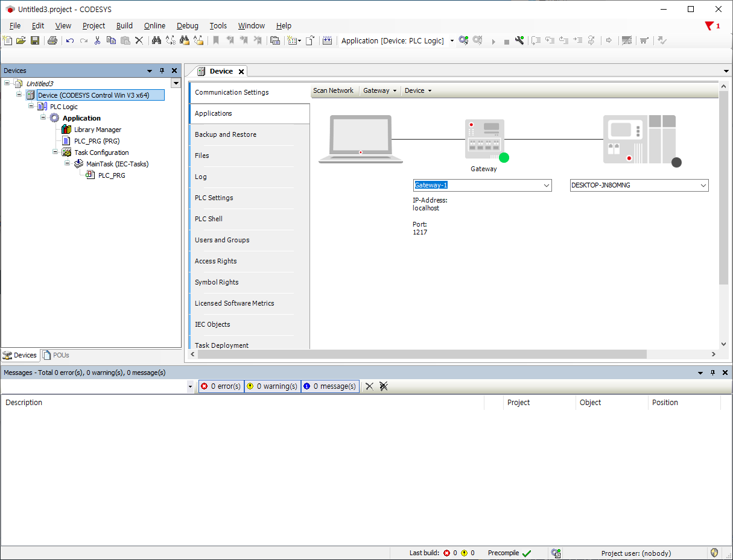Click the wrench commissioning toolbar icon

(x=519, y=40)
